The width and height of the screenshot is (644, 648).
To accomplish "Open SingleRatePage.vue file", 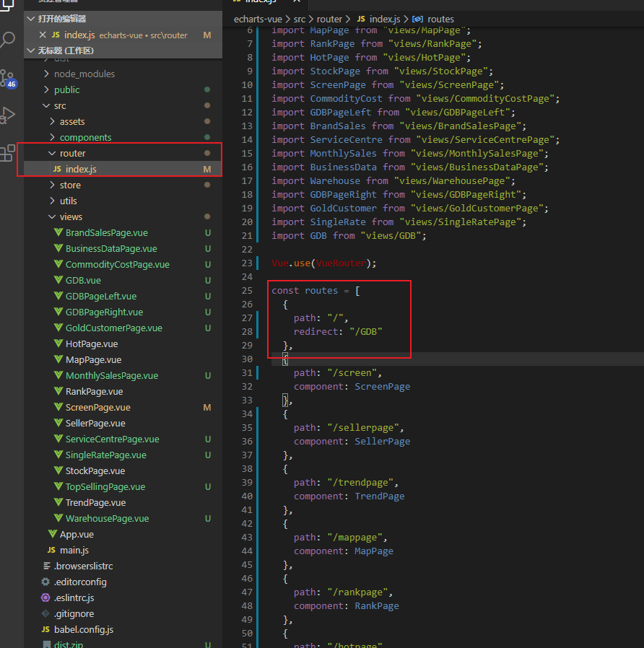I will (x=123, y=455).
